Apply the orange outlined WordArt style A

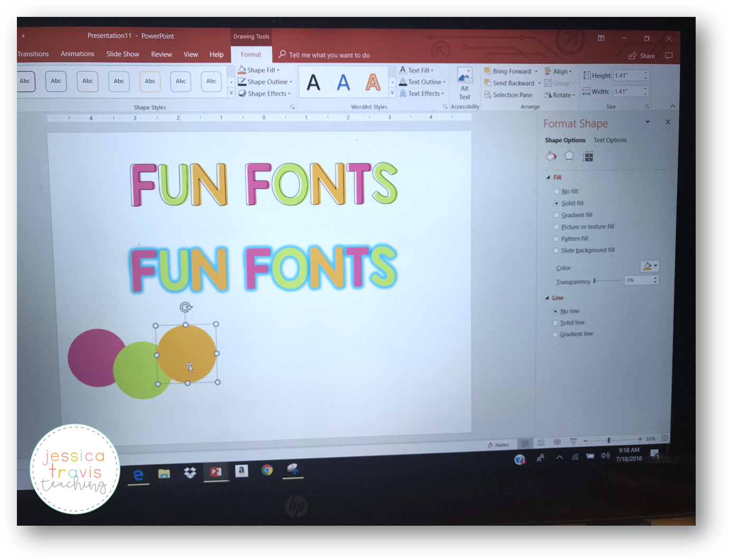(x=373, y=82)
